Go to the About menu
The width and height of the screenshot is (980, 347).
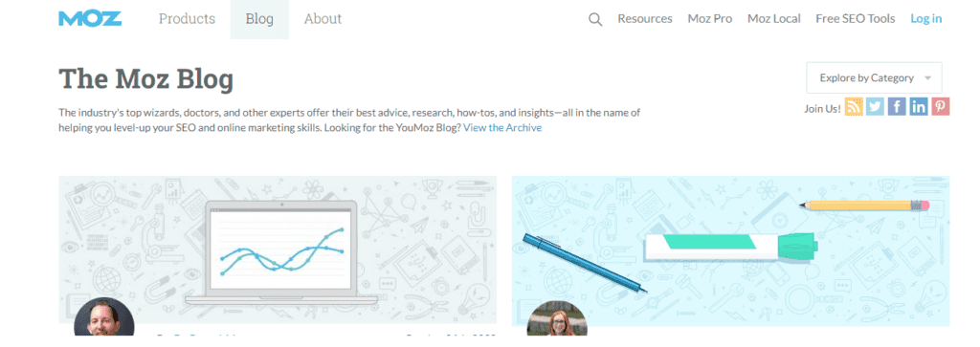pos(323,19)
